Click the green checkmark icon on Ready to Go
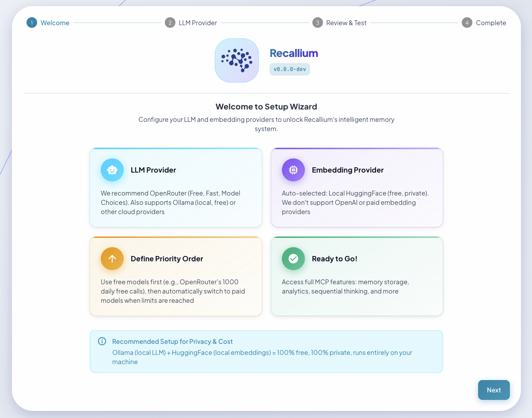 tap(293, 259)
